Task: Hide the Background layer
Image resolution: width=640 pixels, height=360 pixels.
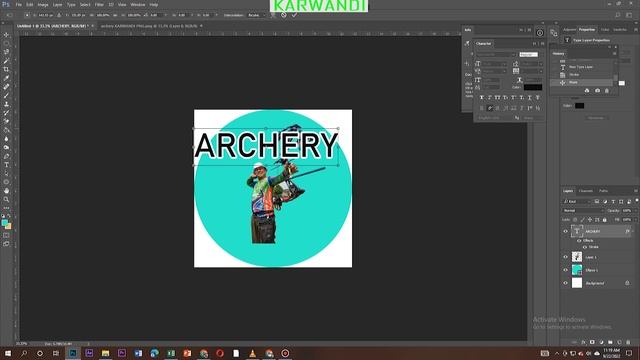Action: [x=565, y=283]
